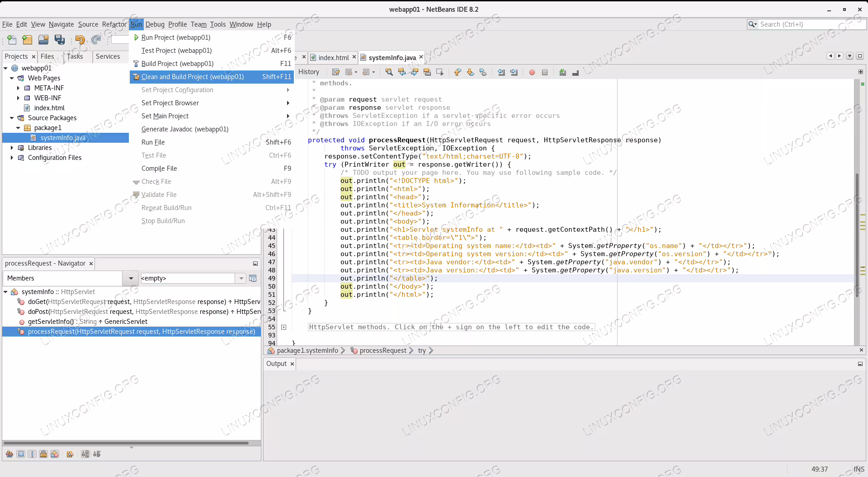Open the Members dropdown in Navigator

pos(131,278)
